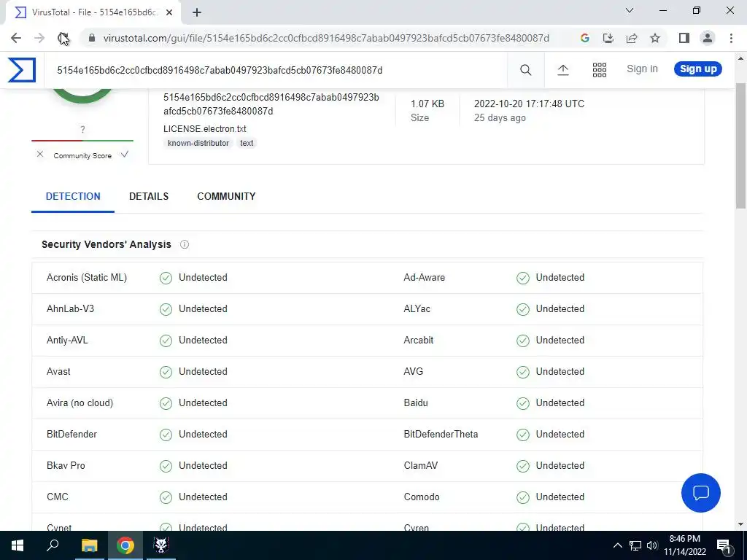The width and height of the screenshot is (747, 560).
Task: Click the Bkav Pro vendor name
Action: click(x=66, y=466)
